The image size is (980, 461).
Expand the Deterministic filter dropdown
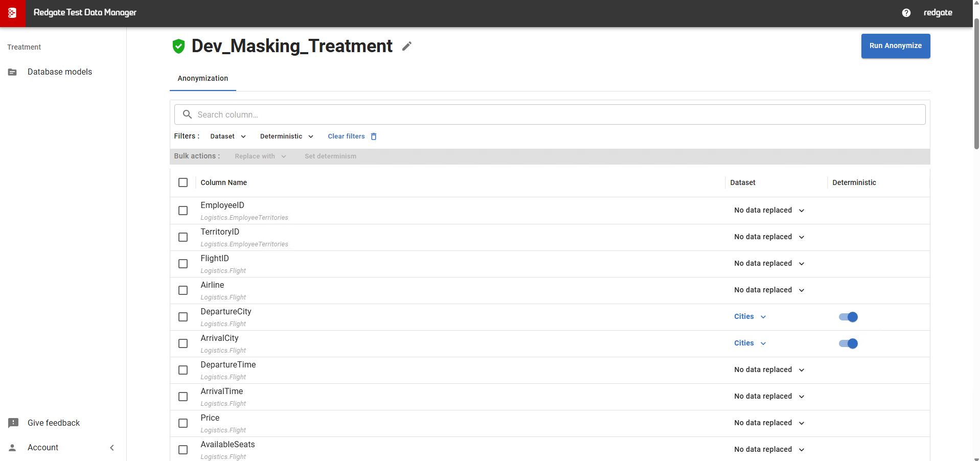click(286, 136)
